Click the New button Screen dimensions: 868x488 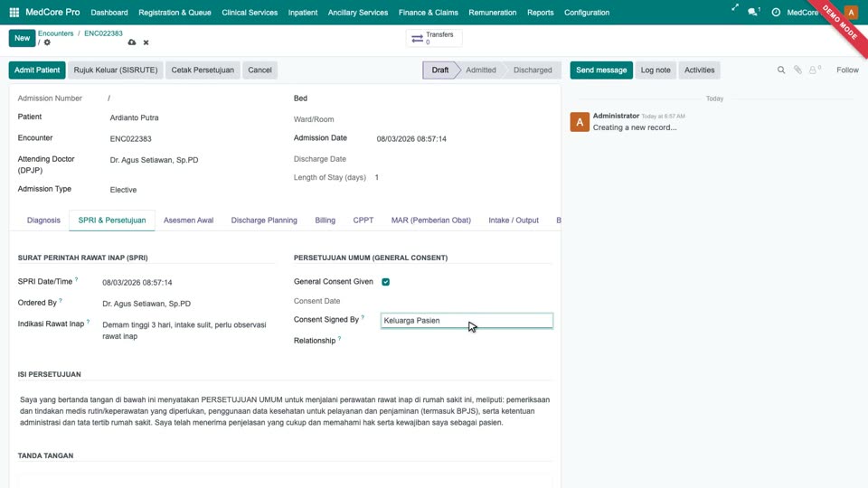pos(22,38)
